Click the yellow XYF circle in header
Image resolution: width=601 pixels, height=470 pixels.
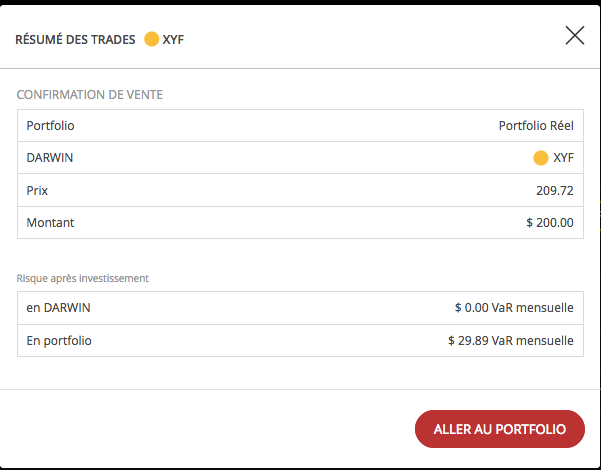(x=151, y=39)
